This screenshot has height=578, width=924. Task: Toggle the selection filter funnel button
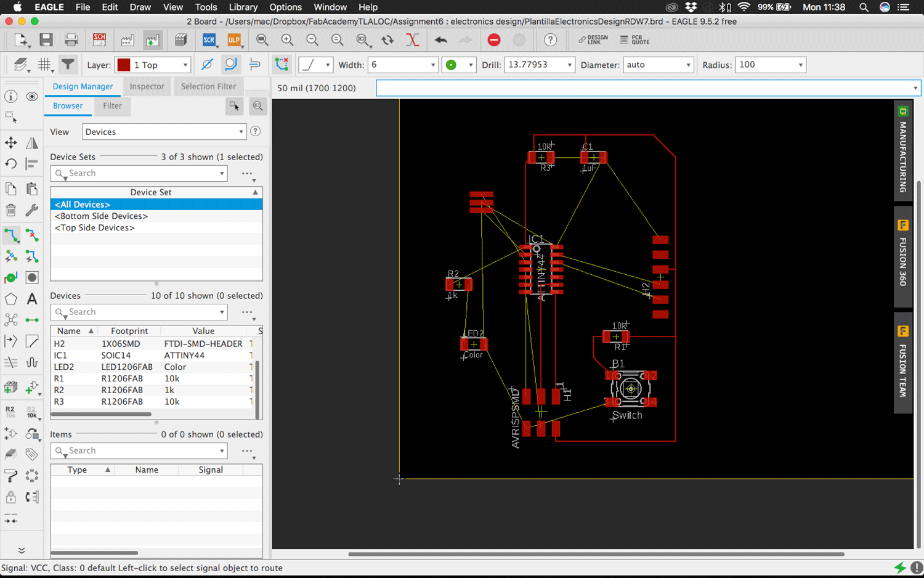point(68,65)
